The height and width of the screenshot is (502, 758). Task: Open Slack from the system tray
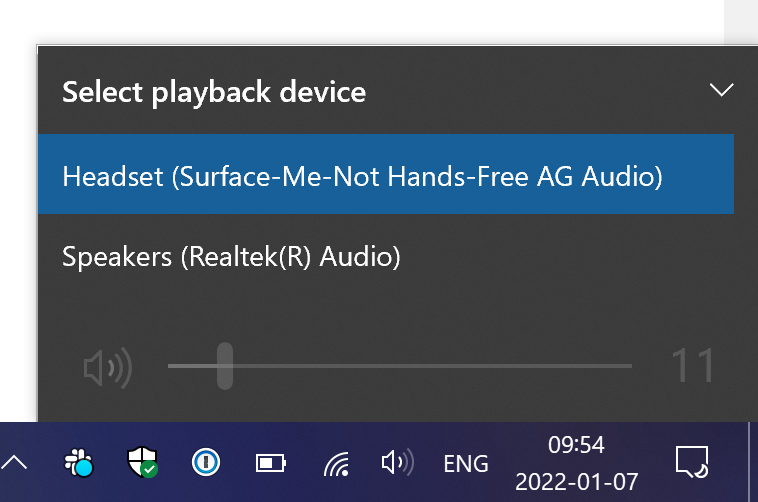coord(78,463)
